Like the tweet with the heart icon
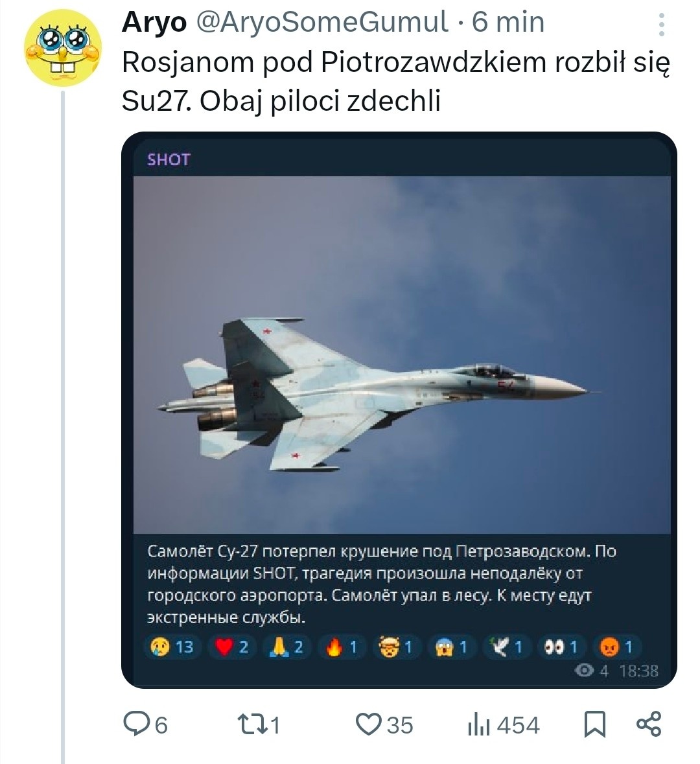This screenshot has width=700, height=764. 369,724
